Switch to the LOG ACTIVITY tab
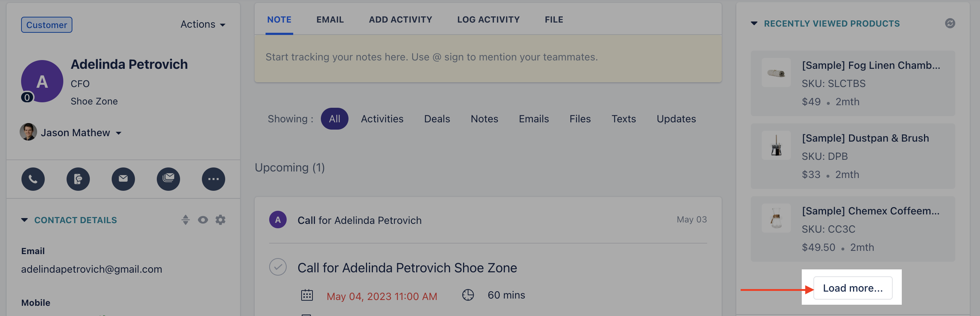 (x=488, y=19)
